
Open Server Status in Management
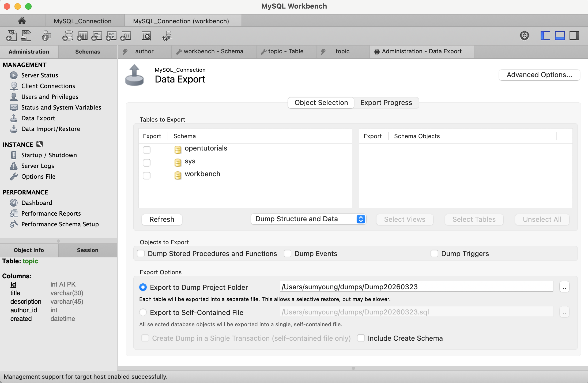tap(40, 75)
